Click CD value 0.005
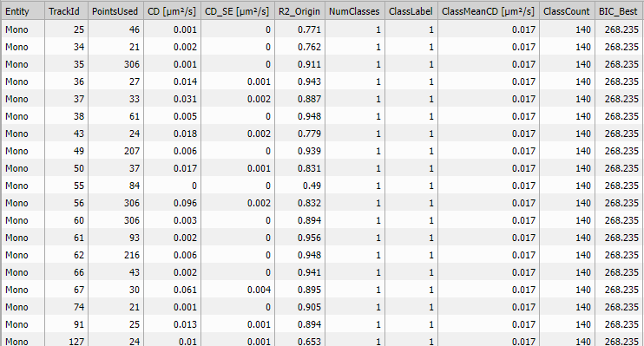 tap(185, 116)
